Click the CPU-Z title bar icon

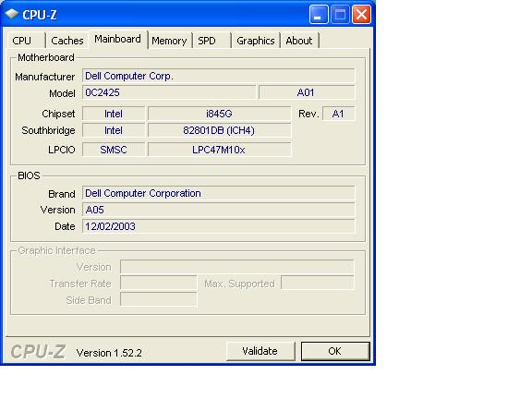pyautogui.click(x=12, y=14)
